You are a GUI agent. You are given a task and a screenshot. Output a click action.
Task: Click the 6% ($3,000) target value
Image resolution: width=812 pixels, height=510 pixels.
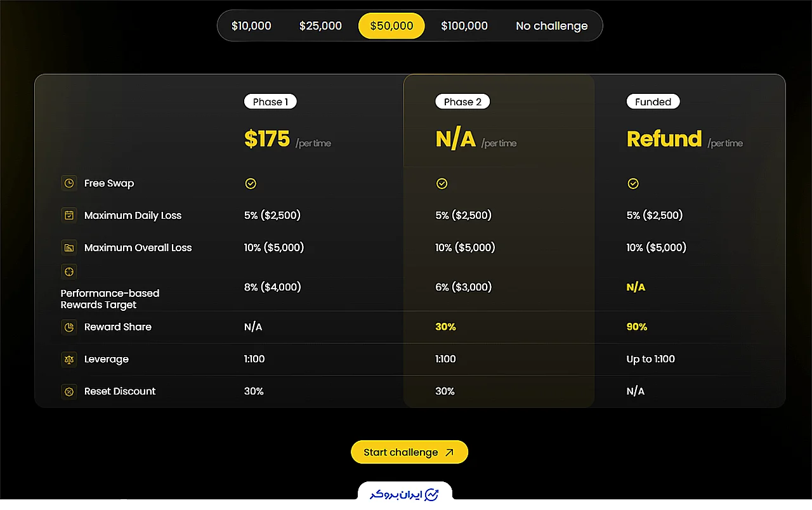(464, 287)
